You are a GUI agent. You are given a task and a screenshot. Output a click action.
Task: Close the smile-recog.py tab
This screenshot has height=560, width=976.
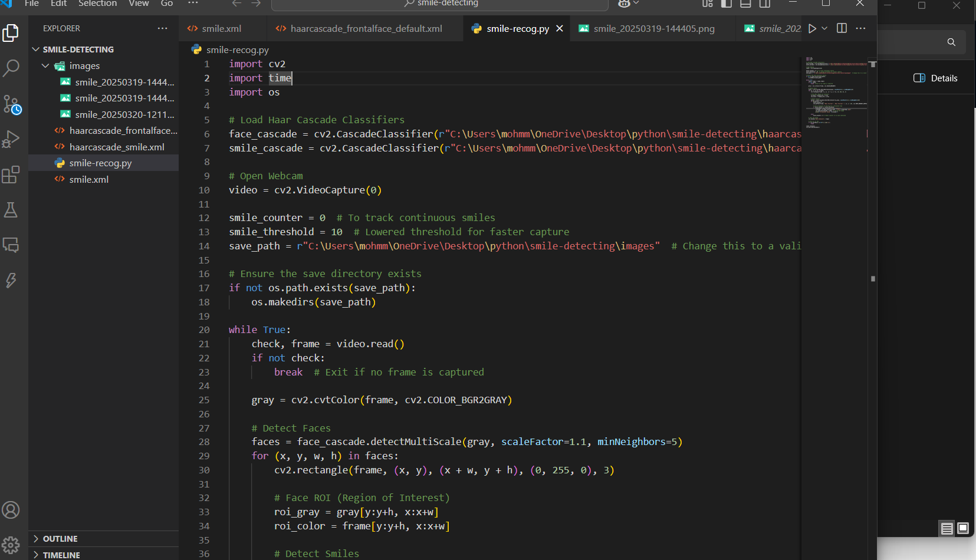[560, 28]
